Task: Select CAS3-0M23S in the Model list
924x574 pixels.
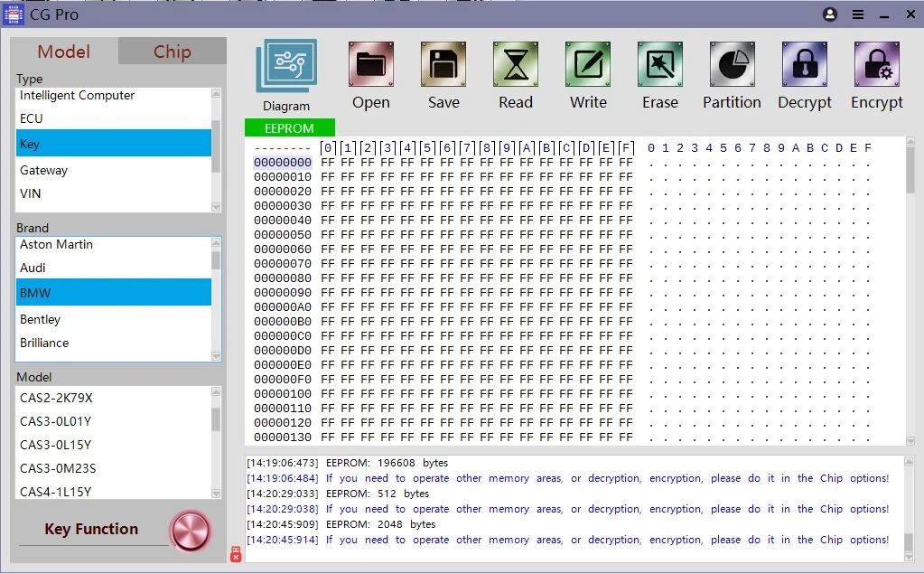Action: point(113,468)
